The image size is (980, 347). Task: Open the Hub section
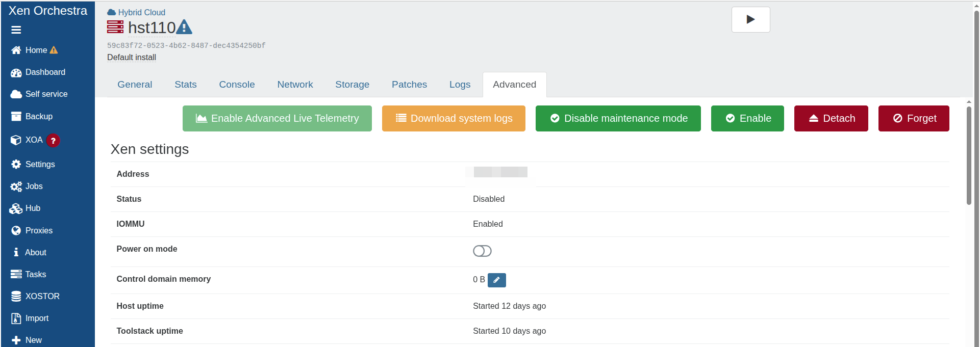(x=33, y=208)
